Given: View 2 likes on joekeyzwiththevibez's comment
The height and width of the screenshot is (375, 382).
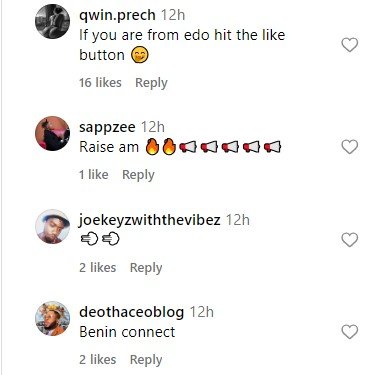Looking at the screenshot, I should [98, 267].
